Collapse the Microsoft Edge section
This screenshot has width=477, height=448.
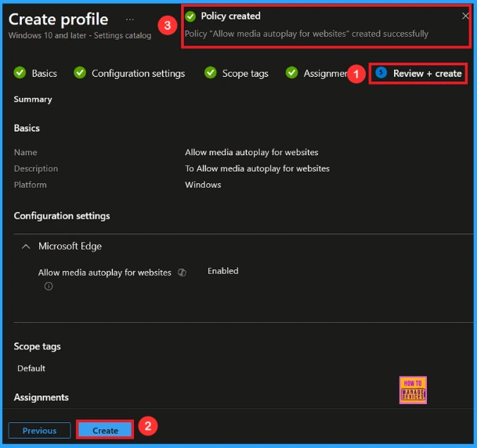pos(26,247)
